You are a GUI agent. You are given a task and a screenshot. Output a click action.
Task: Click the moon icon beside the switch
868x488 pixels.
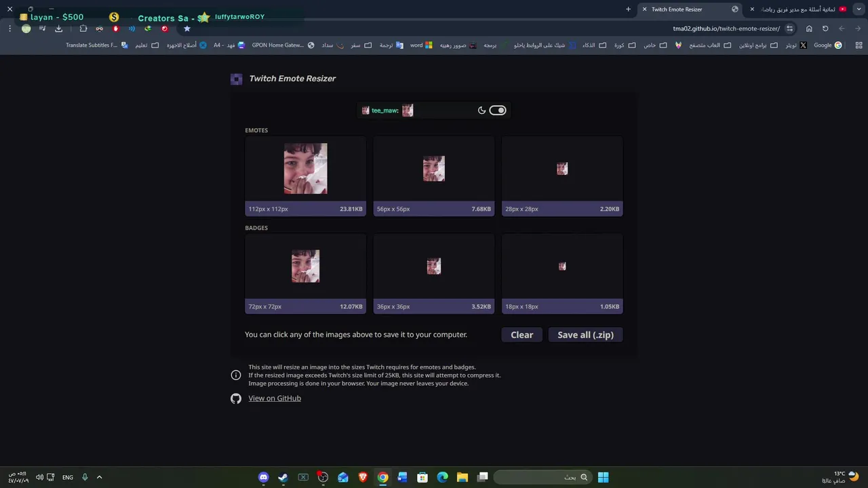[482, 110]
